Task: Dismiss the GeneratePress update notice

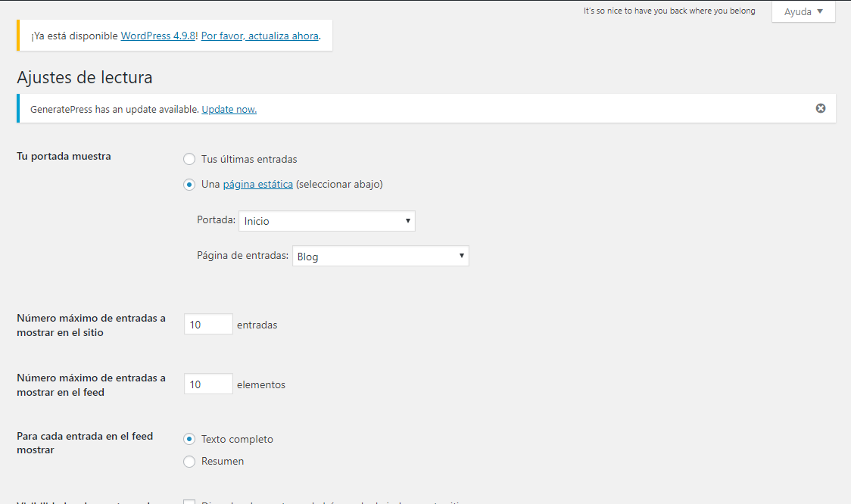Action: click(x=821, y=108)
